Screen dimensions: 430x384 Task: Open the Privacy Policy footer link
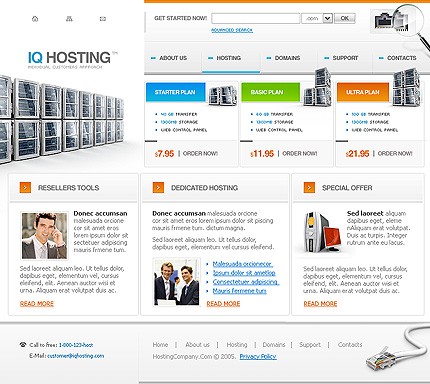click(258, 356)
